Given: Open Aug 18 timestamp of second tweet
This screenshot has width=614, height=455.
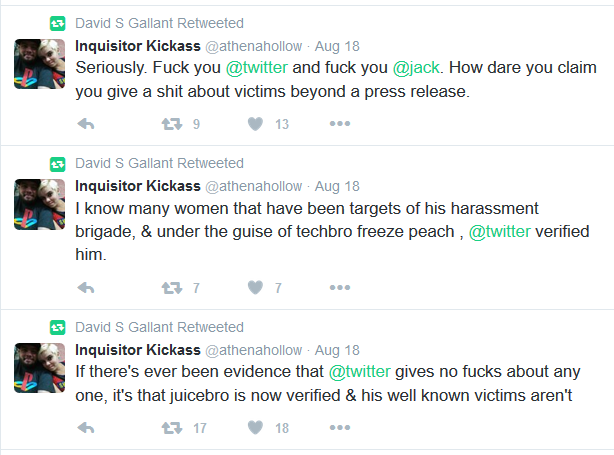Looking at the screenshot, I should click(x=337, y=186).
